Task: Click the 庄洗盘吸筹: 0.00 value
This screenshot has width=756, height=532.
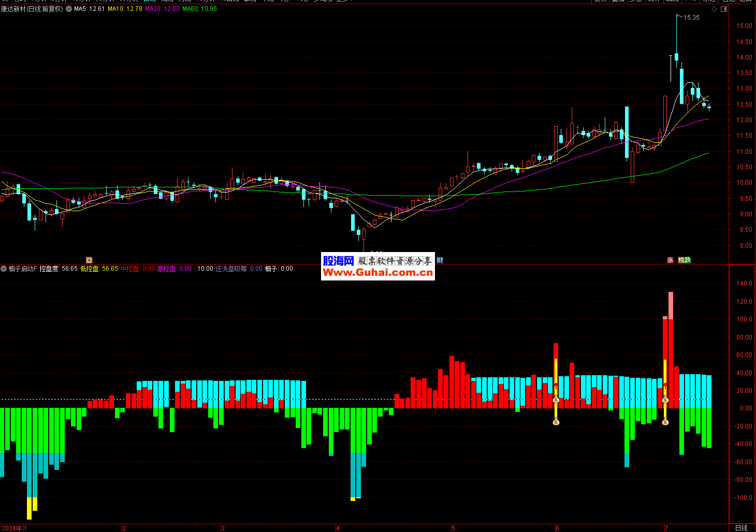Action: (x=239, y=269)
